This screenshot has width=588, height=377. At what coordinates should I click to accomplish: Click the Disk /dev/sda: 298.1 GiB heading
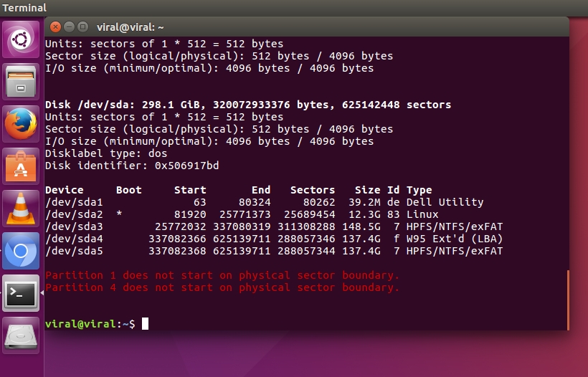(x=248, y=105)
